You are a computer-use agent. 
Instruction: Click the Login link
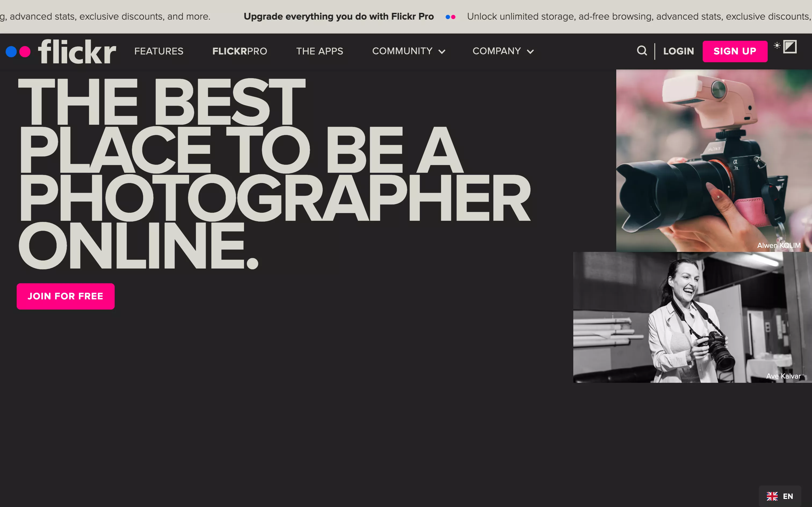point(679,51)
